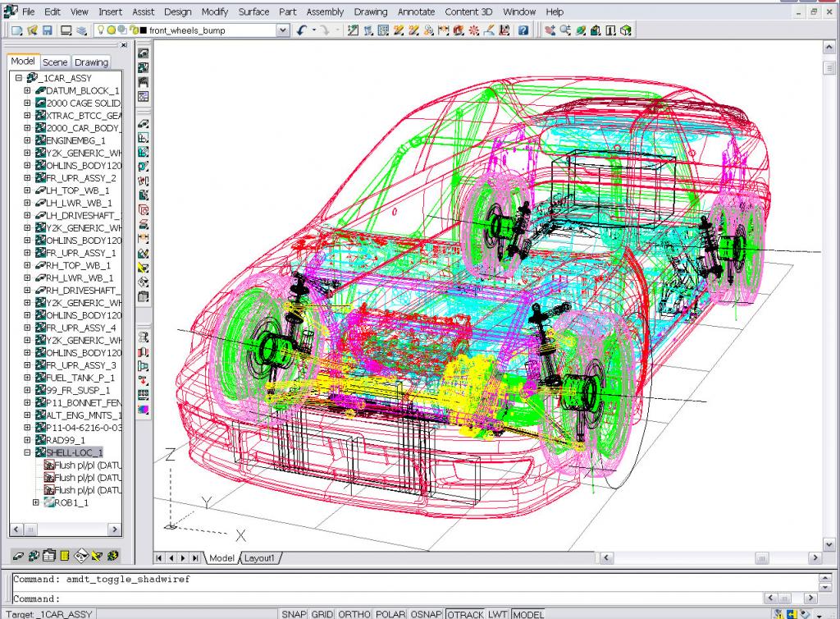
Task: Open the Assembly menu
Action: 325,11
